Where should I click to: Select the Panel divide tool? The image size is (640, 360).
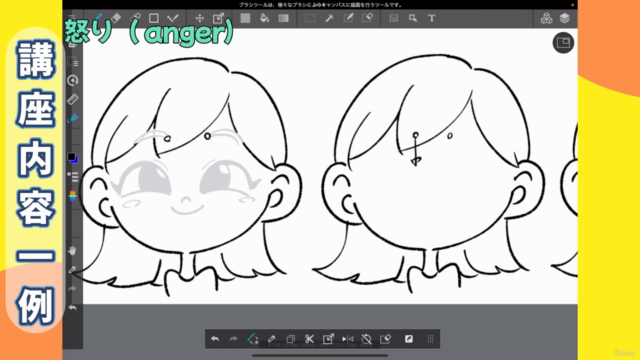tap(394, 18)
